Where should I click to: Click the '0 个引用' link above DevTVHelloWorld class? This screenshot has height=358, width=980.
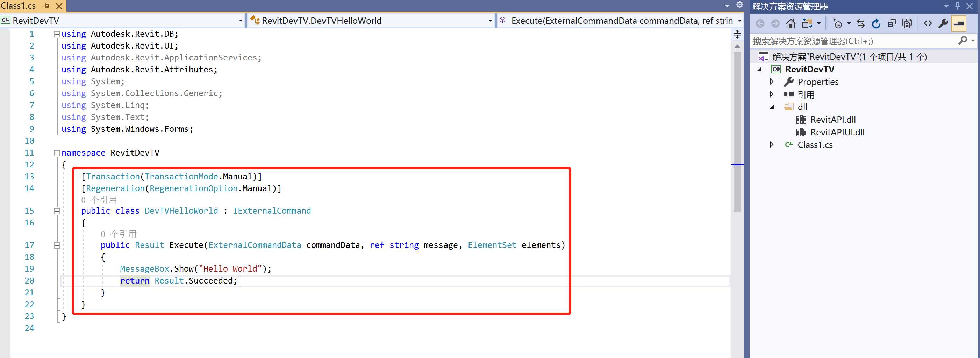tap(99, 200)
